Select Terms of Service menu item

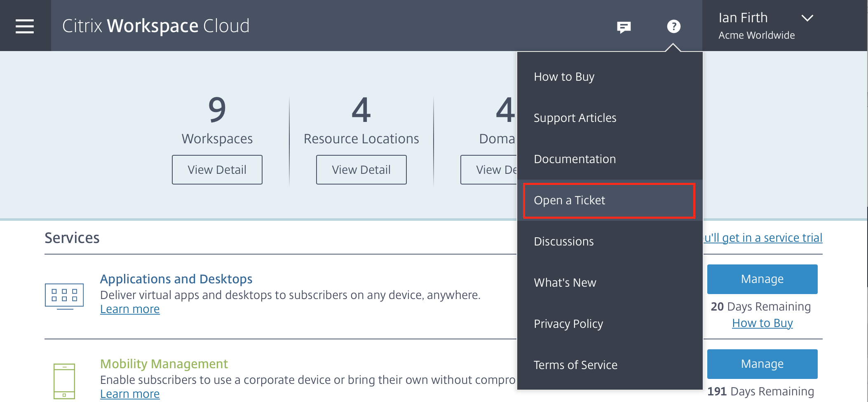point(575,365)
